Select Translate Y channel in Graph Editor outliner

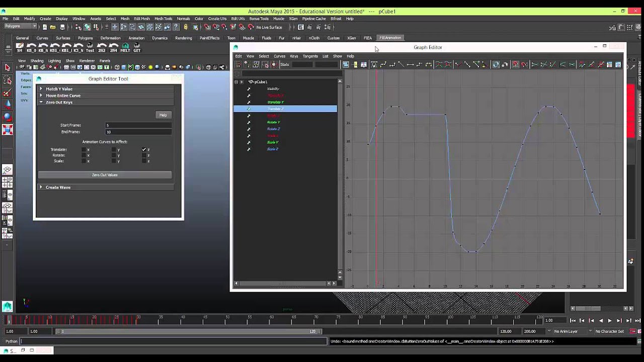(275, 102)
